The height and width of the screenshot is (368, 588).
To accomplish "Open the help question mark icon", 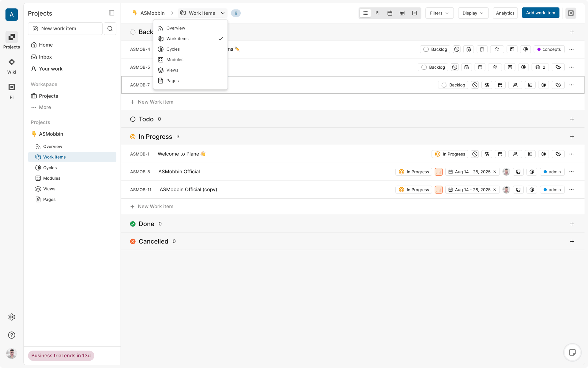I will pos(12,335).
